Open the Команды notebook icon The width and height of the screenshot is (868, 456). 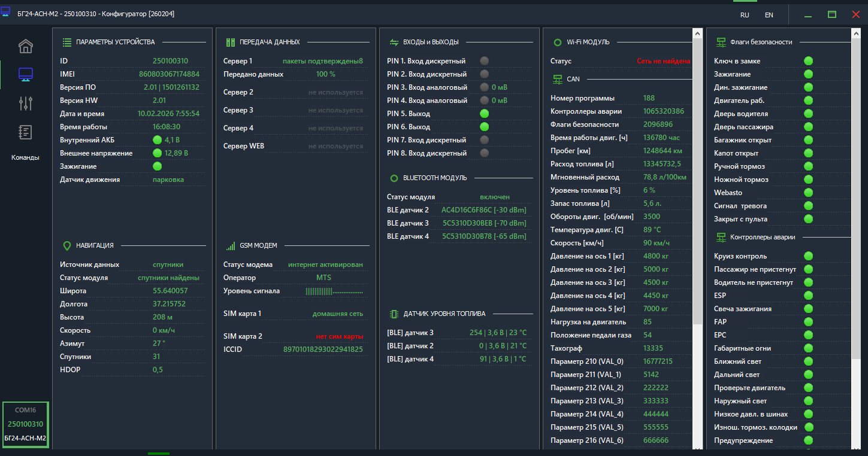[x=26, y=132]
